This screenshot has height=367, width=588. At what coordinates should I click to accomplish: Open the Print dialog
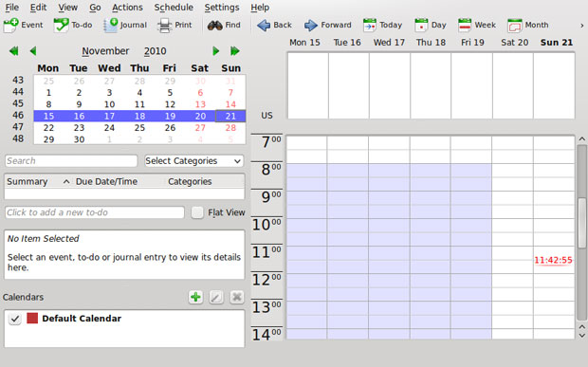tap(175, 25)
